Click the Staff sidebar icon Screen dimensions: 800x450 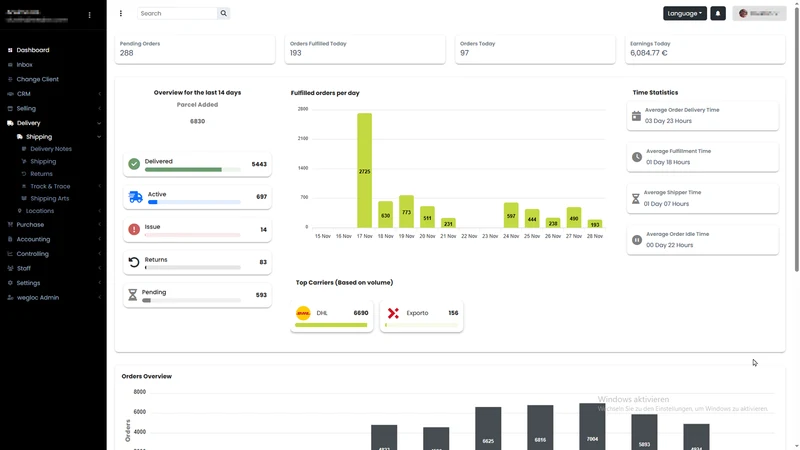click(x=10, y=268)
